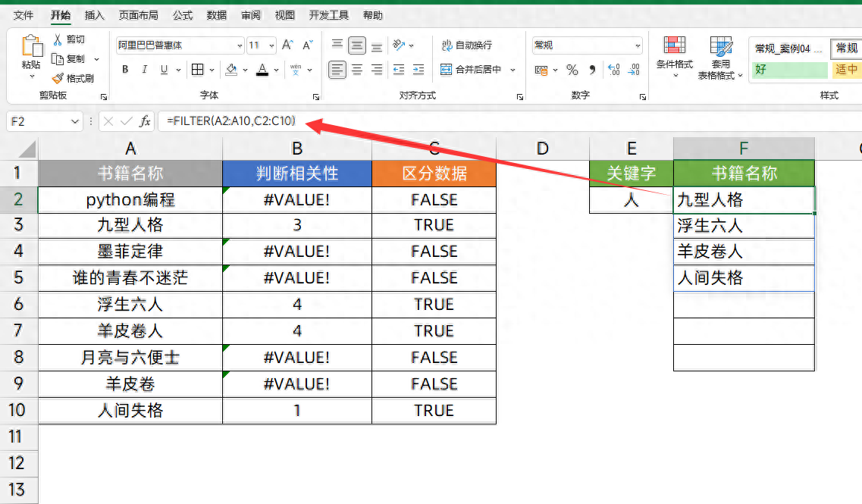
Task: Click the increase indent icon
Action: pyautogui.click(x=419, y=70)
